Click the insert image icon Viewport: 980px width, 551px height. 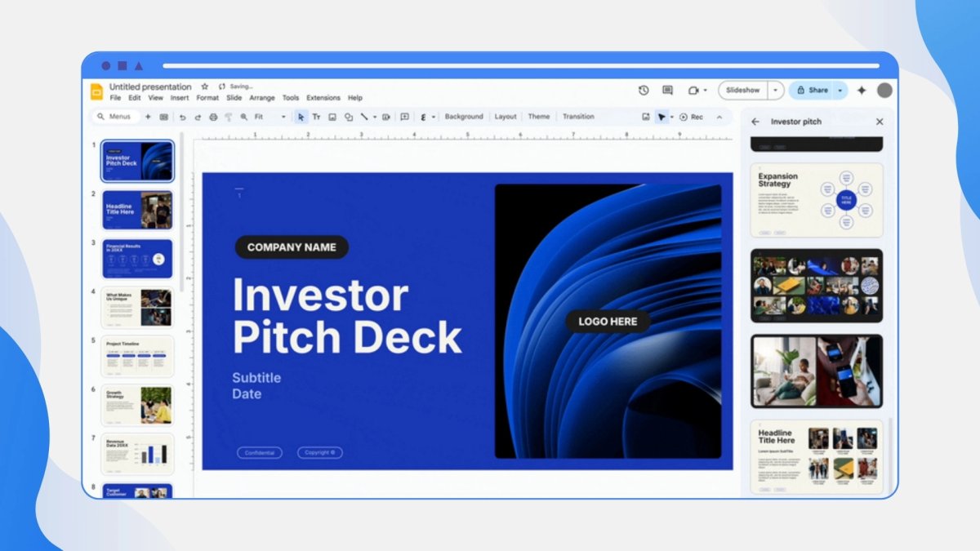(x=332, y=117)
